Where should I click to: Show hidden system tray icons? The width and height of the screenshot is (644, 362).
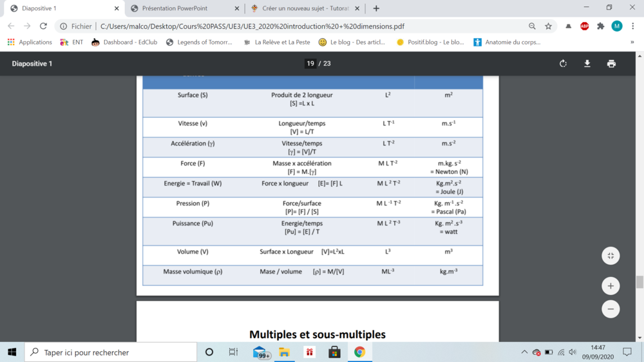pos(524,352)
